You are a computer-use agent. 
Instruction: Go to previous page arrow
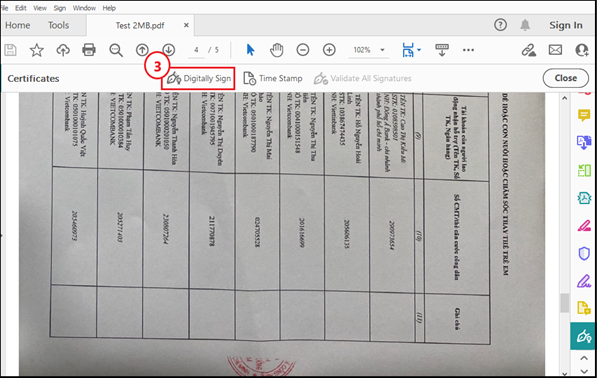coord(142,50)
